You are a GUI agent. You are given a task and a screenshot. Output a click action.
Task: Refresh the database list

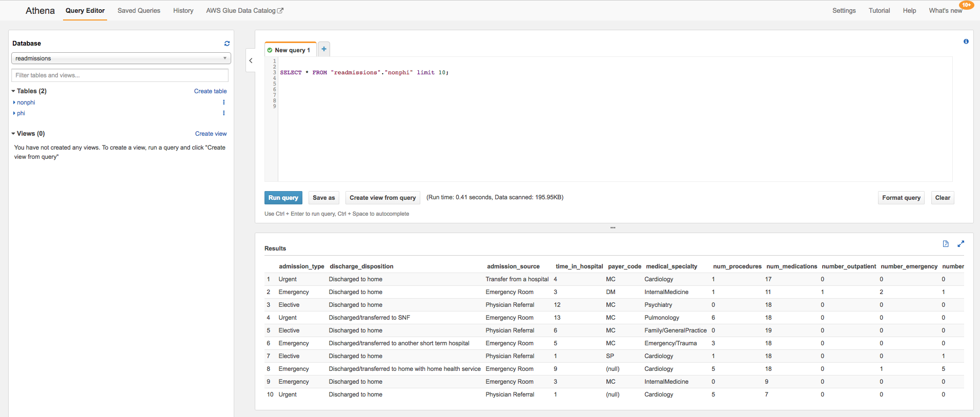point(227,44)
